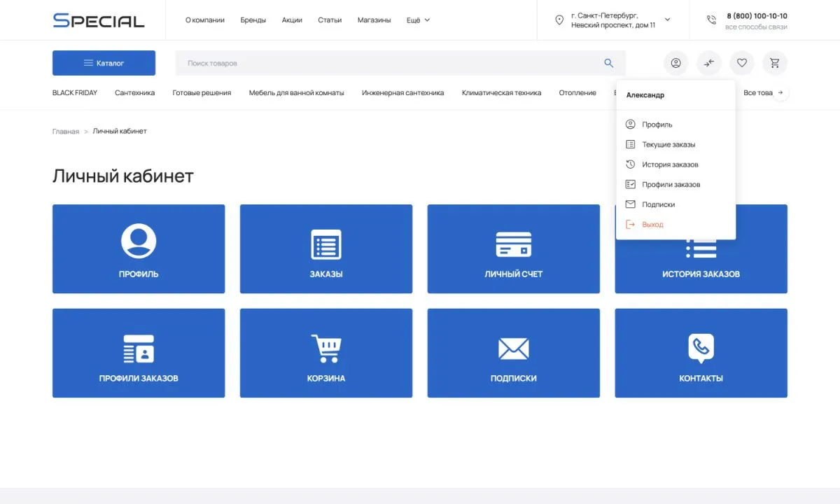Go to Главная breadcrumb link
840x504 pixels.
pos(66,132)
